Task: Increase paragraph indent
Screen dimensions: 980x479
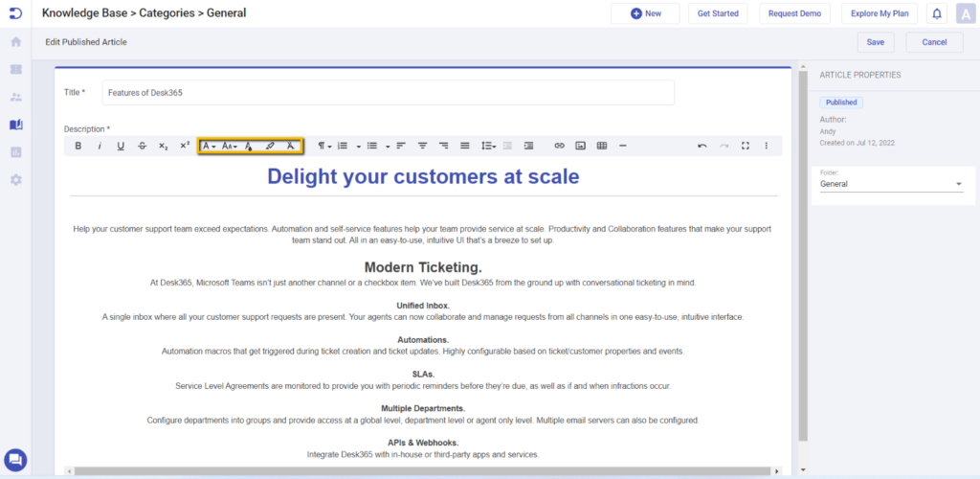Action: click(528, 146)
